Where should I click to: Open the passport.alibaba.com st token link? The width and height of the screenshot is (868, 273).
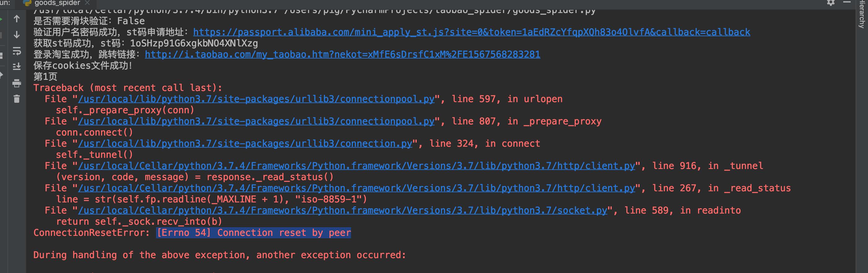pos(471,32)
